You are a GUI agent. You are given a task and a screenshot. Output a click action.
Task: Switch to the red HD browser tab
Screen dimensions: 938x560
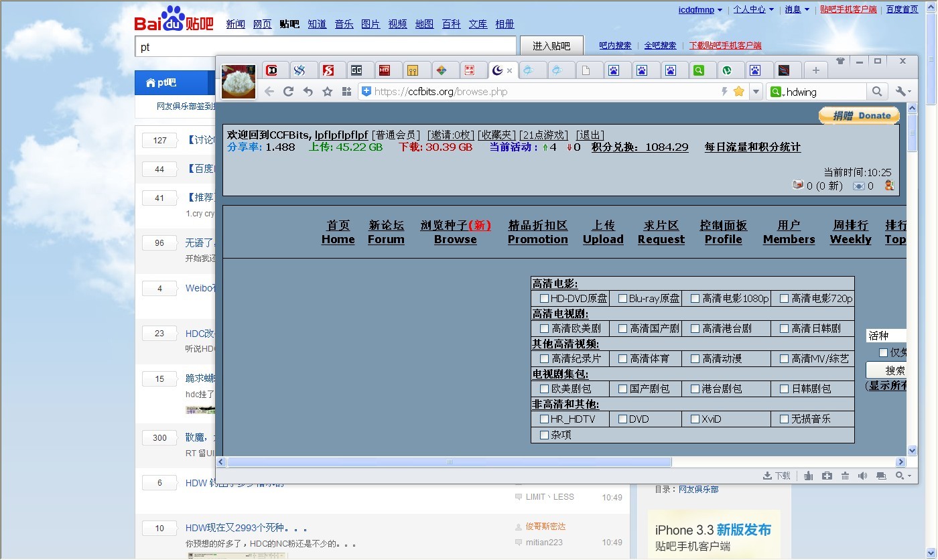coord(385,70)
